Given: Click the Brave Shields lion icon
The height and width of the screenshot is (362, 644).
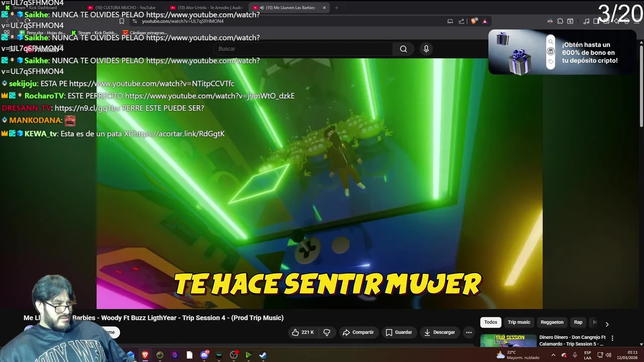Looking at the screenshot, I should 473,21.
